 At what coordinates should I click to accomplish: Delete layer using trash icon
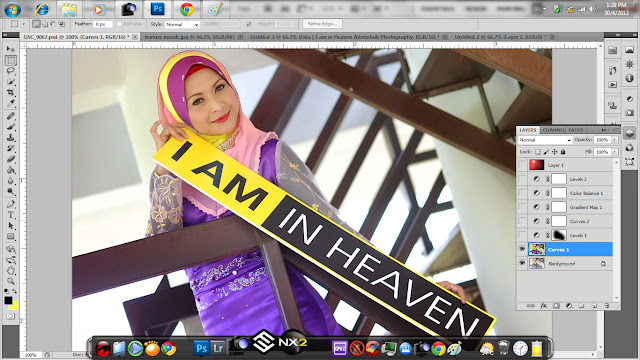[607, 305]
